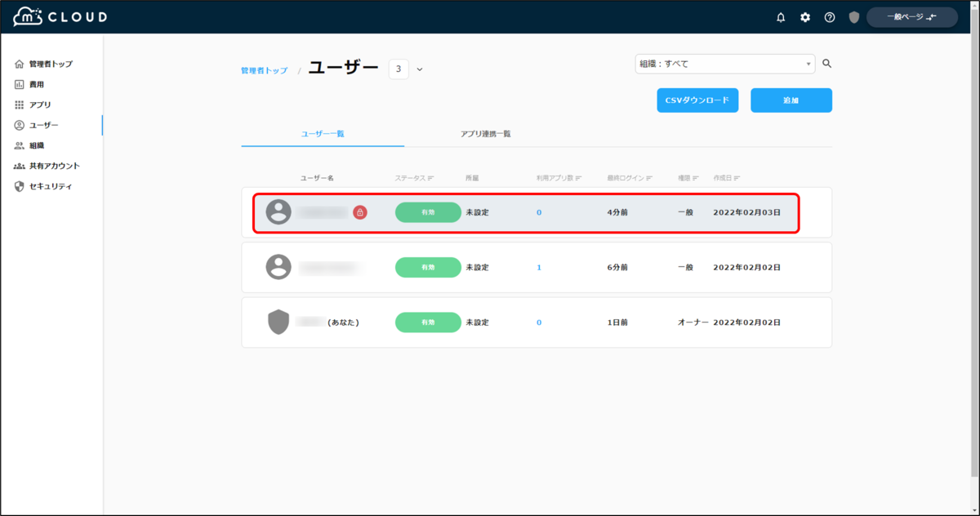Go to 管理者トップ in the sidebar
The width and height of the screenshot is (980, 516).
(x=51, y=64)
